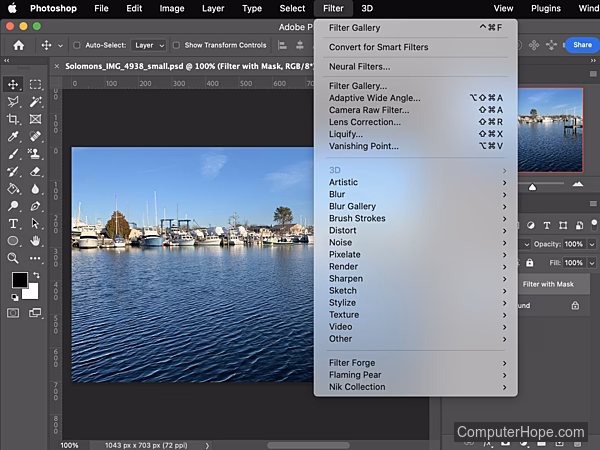The image size is (600, 450).
Task: Open the Auto-Select Layer dropdown
Action: [149, 45]
